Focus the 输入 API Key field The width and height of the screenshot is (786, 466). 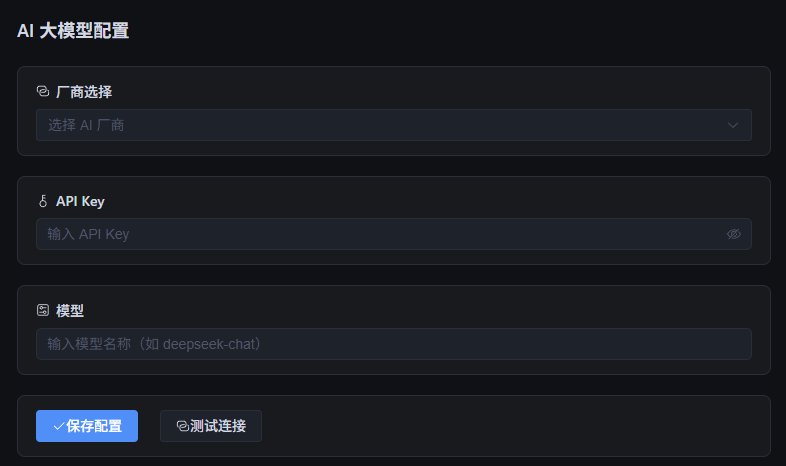380,234
